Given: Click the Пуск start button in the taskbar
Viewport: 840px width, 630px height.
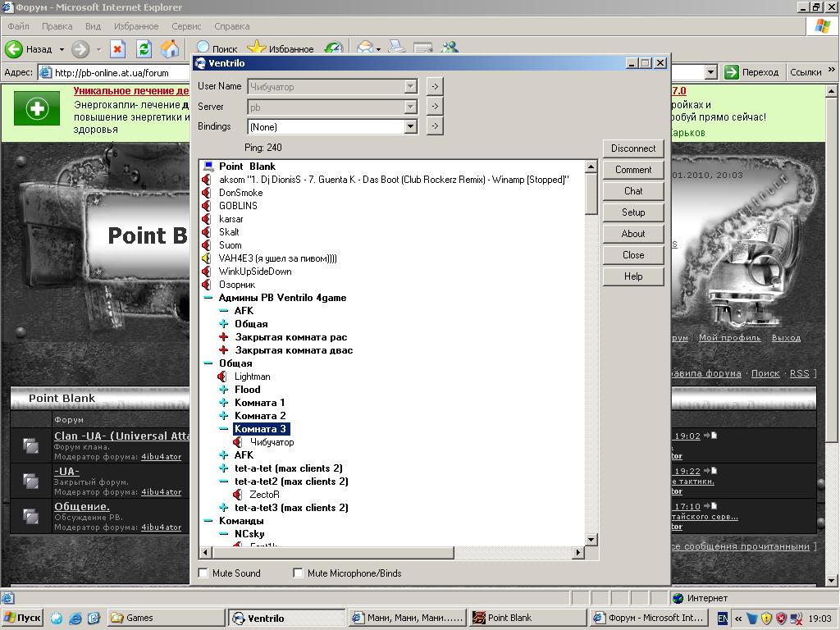Looking at the screenshot, I should (x=23, y=618).
